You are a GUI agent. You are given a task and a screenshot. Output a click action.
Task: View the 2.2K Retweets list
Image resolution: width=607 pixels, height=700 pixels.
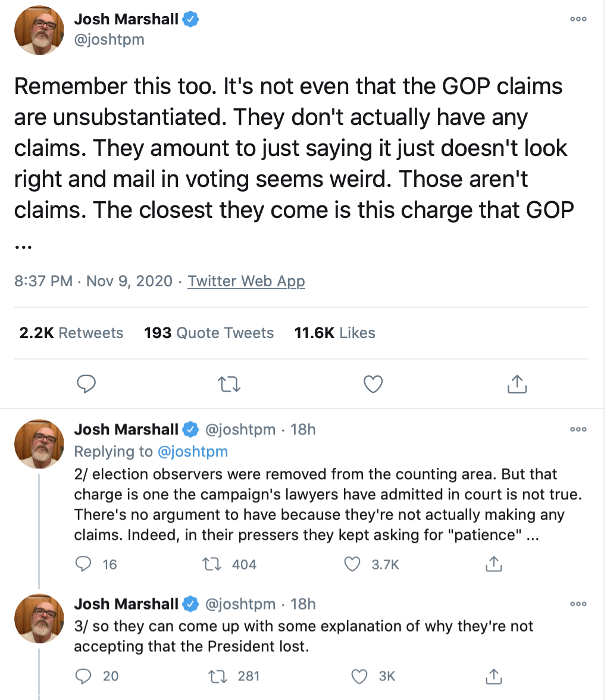click(x=71, y=333)
